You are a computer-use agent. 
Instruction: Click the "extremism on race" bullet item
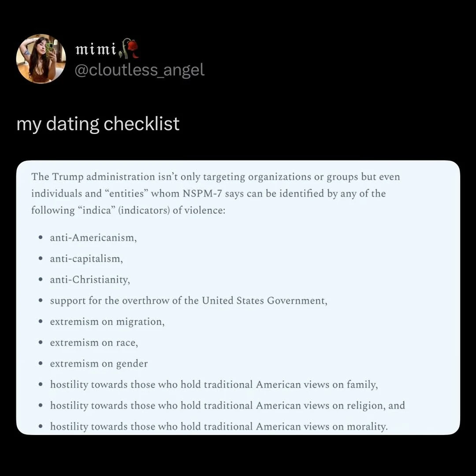click(94, 342)
